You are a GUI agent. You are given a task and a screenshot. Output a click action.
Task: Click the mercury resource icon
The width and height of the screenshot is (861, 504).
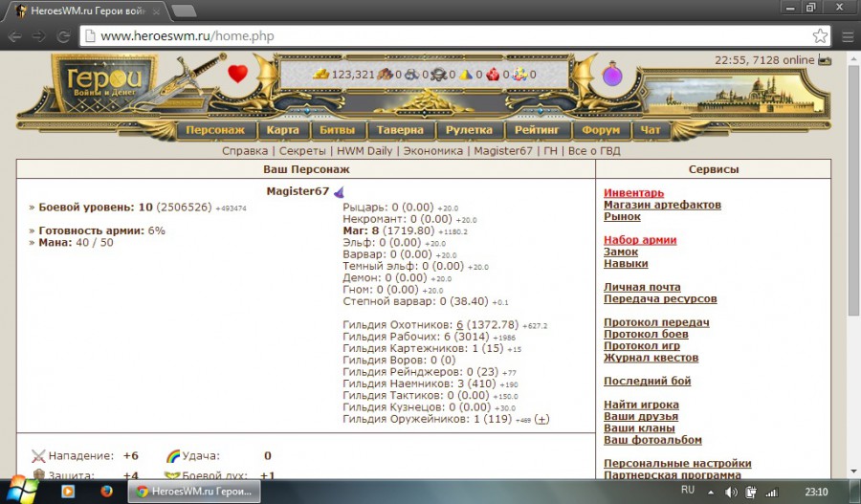439,75
